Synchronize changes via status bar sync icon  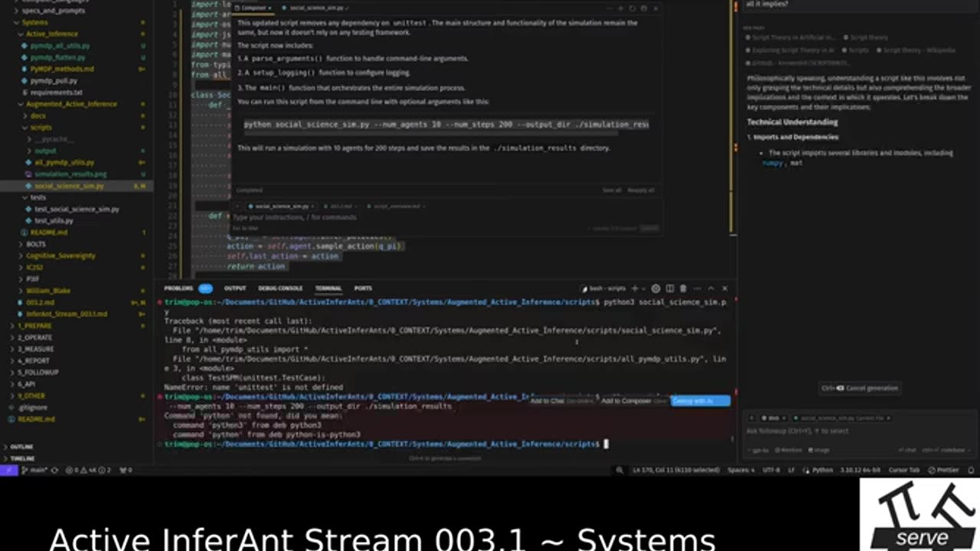pyautogui.click(x=55, y=470)
